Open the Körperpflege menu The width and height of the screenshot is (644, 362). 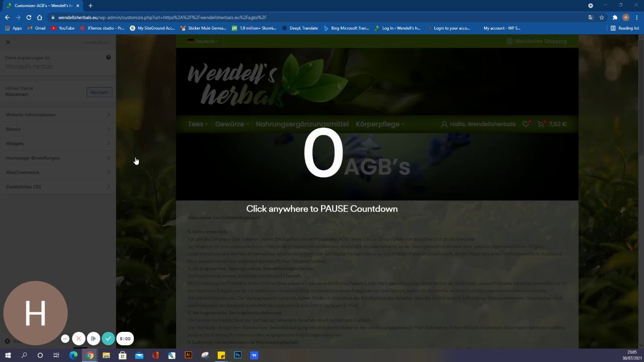[380, 124]
